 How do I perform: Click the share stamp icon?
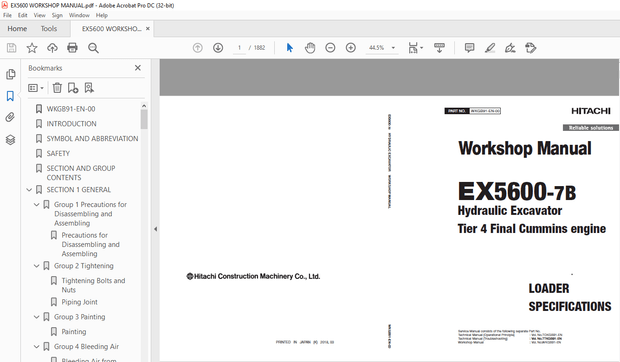click(530, 48)
